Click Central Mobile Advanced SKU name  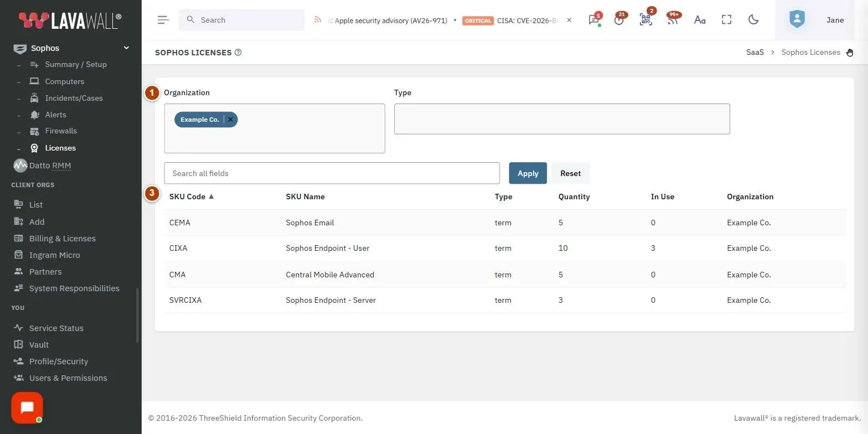330,275
